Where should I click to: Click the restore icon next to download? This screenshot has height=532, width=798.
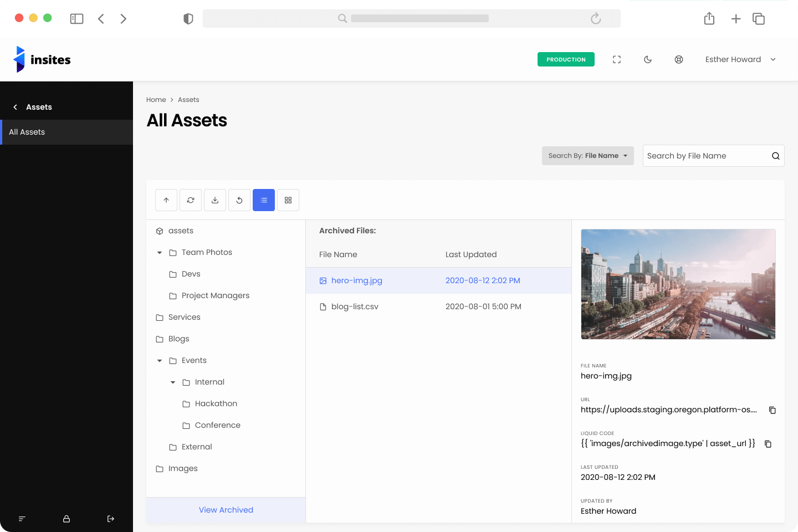239,200
